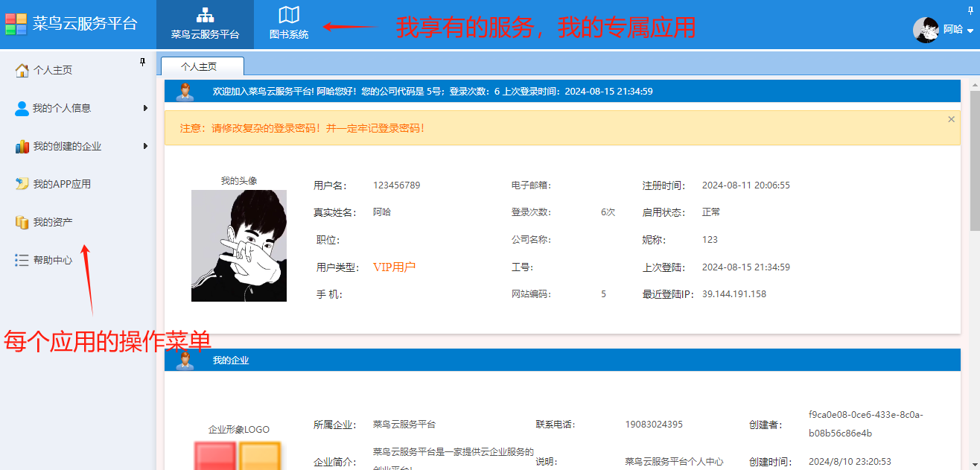Open the 图书系统 book icon

pyautogui.click(x=289, y=15)
